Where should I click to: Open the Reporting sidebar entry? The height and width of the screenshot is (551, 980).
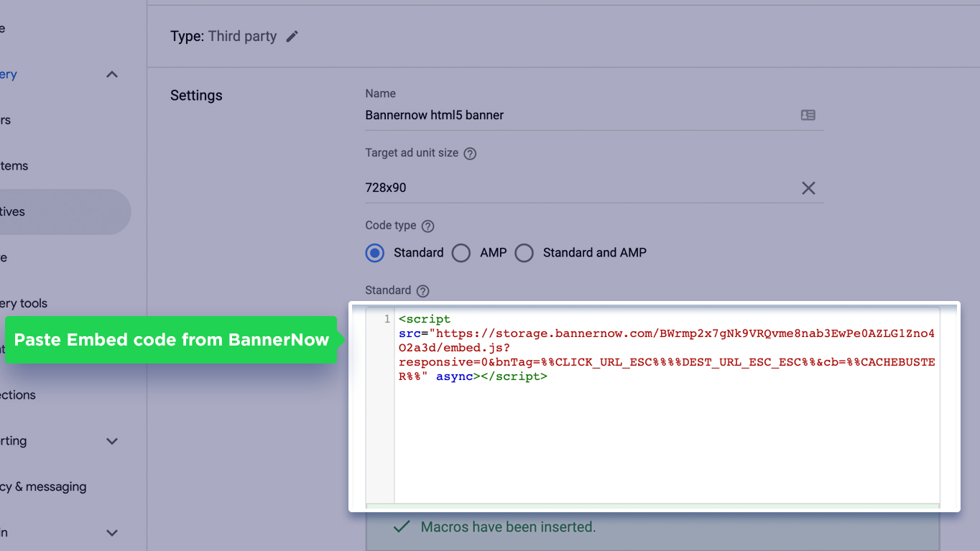[14, 441]
